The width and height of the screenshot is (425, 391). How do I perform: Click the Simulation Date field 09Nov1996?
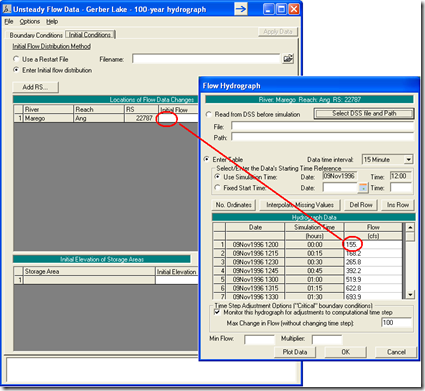(339, 176)
